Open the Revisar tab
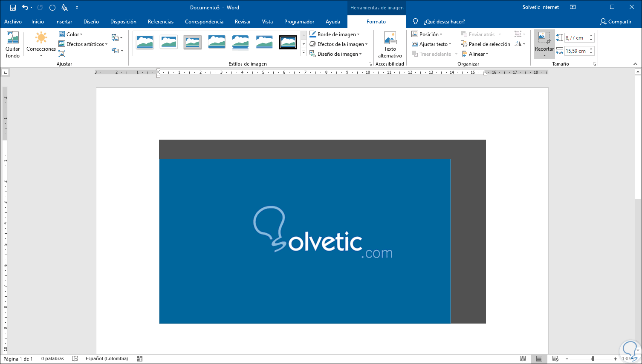This screenshot has width=642, height=364. [x=243, y=22]
